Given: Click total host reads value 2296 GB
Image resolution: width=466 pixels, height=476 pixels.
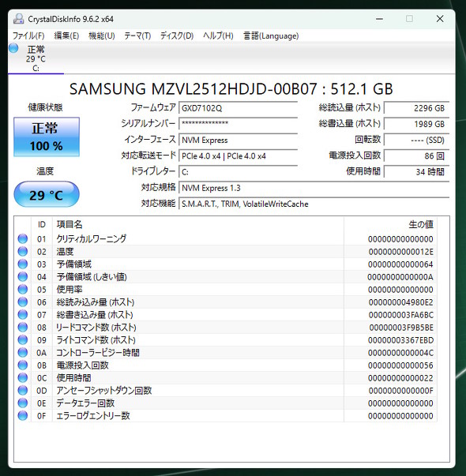Looking at the screenshot, I should (x=417, y=108).
